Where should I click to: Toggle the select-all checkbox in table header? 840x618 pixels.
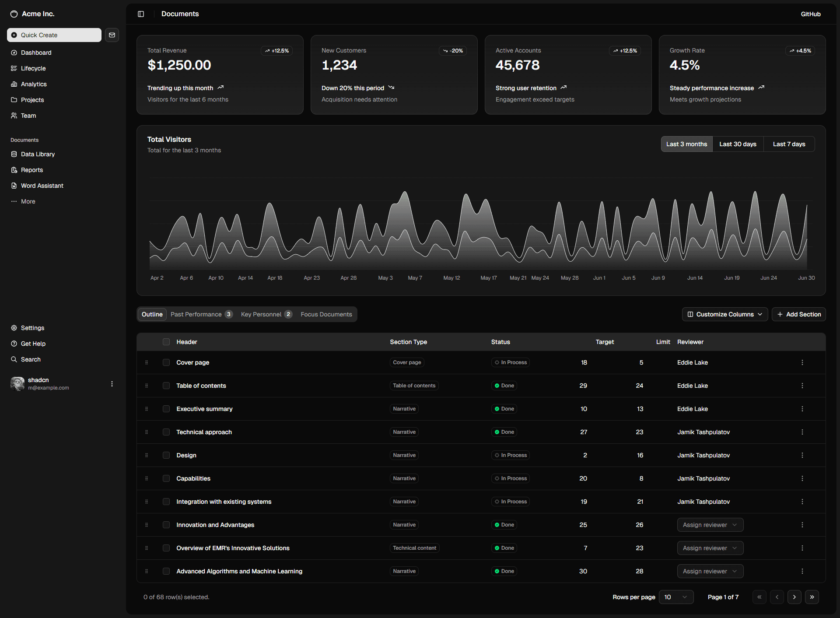(x=166, y=342)
